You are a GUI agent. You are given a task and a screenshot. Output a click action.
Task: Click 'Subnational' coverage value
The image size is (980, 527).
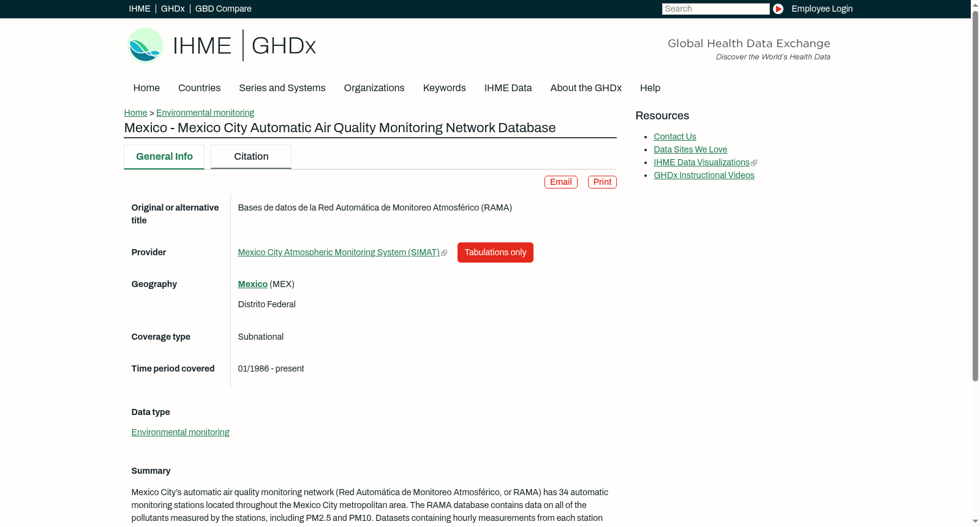(260, 337)
